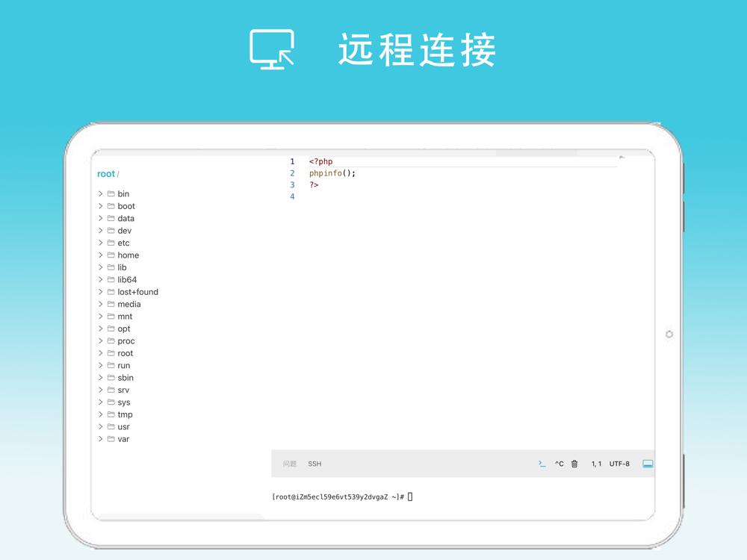The image size is (747, 560).
Task: Select the run folder icon
Action: pos(111,365)
